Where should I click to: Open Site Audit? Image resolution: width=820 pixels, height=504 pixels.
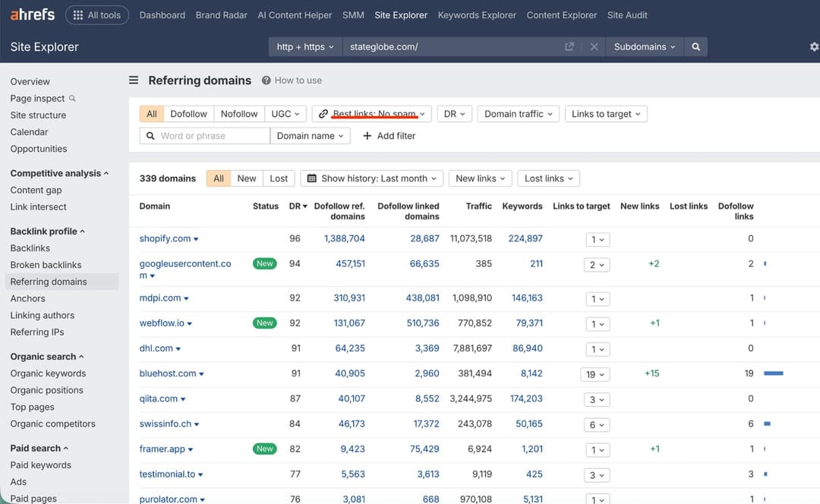(627, 15)
